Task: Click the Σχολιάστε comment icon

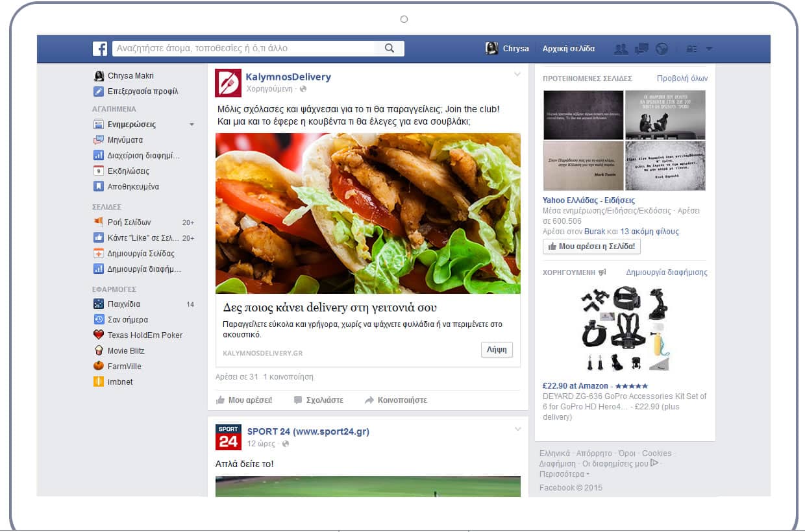Action: (x=298, y=400)
